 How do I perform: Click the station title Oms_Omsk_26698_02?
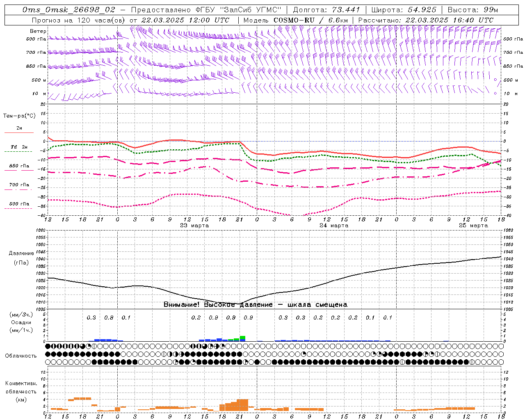click(69, 10)
